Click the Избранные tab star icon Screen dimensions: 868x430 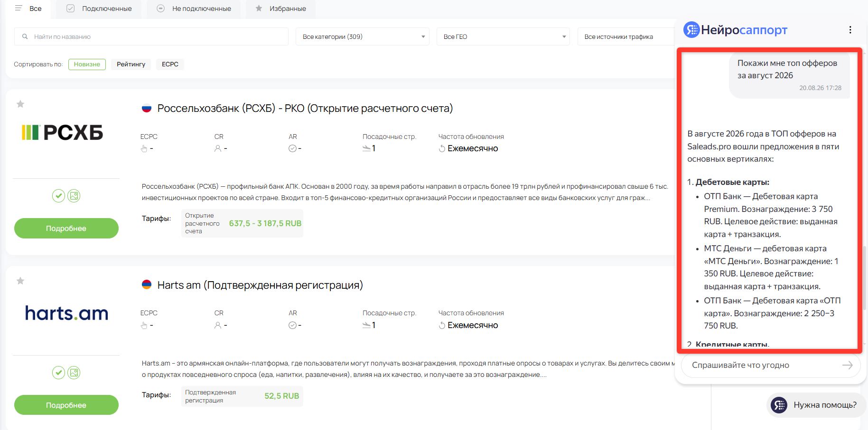(x=259, y=9)
